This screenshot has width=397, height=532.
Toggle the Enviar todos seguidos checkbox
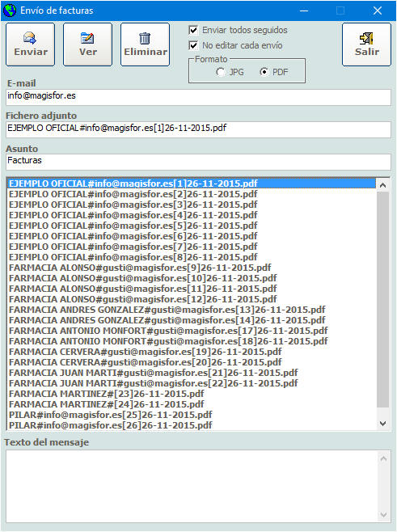pos(193,30)
